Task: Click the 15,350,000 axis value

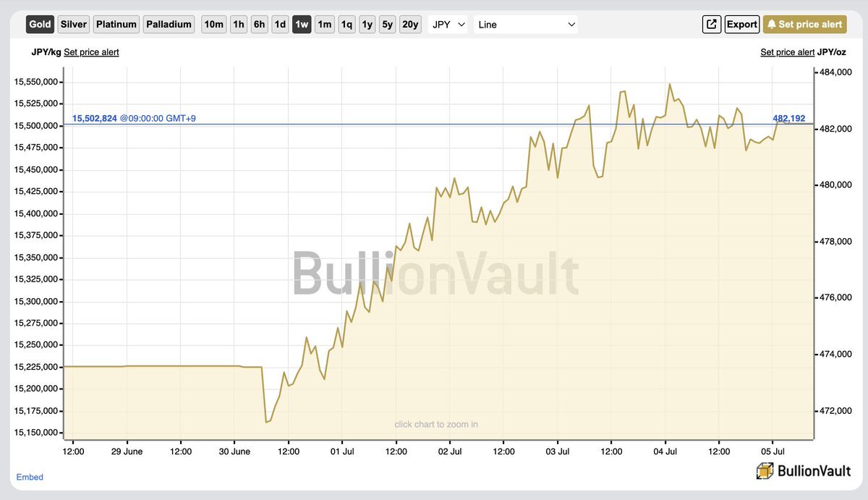Action: coord(36,258)
